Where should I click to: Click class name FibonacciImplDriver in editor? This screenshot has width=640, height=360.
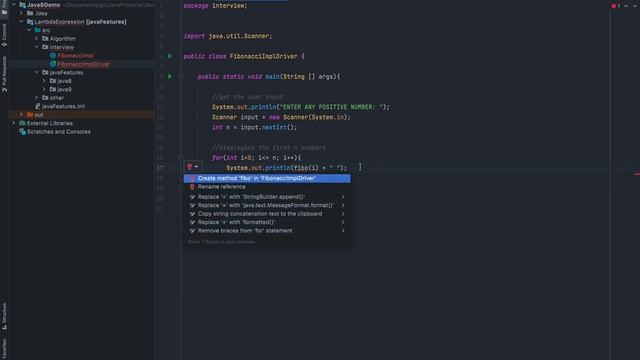(x=263, y=56)
